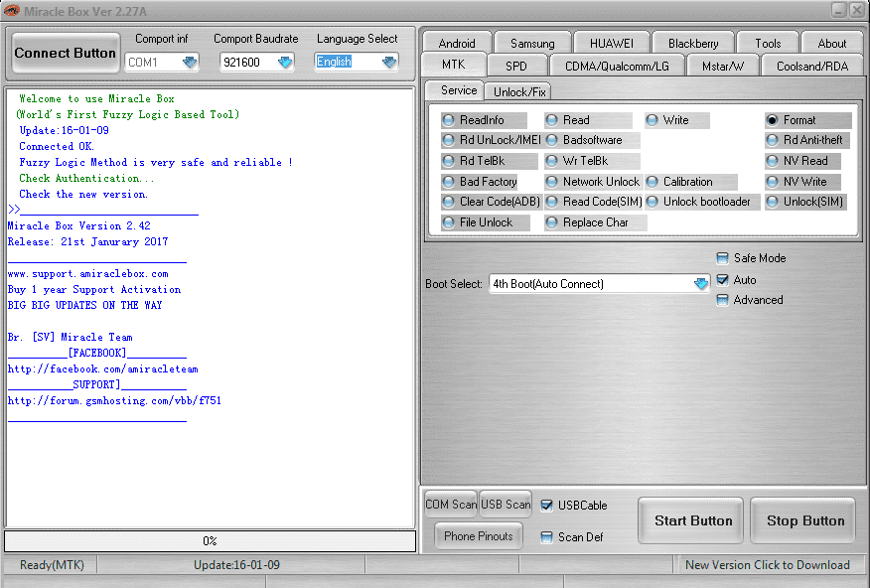The image size is (870, 588).
Task: Open the HUAWEI tab
Action: click(611, 44)
